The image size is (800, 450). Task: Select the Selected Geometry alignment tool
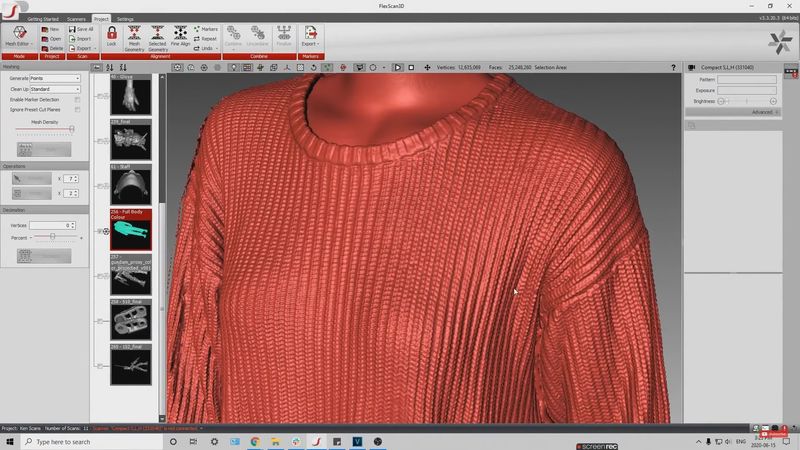click(x=157, y=37)
